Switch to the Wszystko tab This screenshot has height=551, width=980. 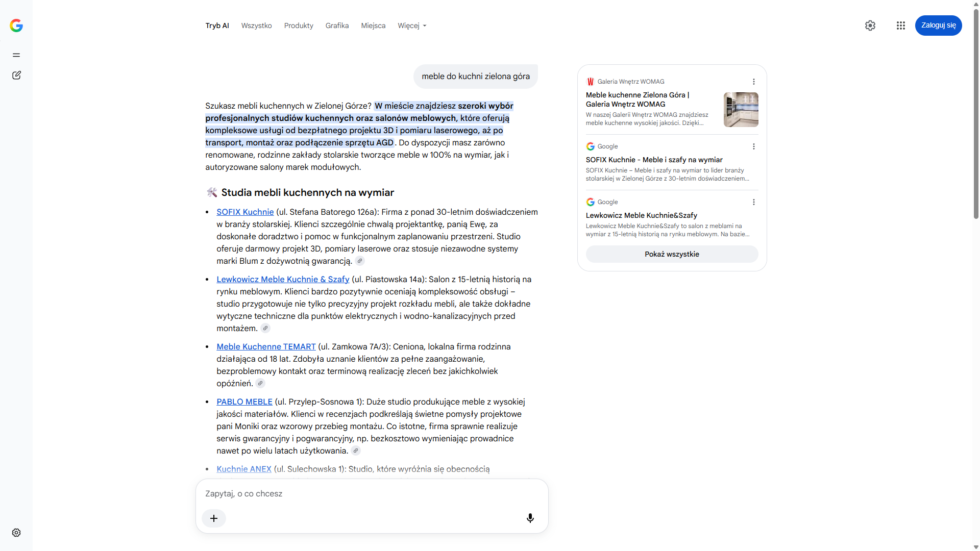(x=256, y=26)
